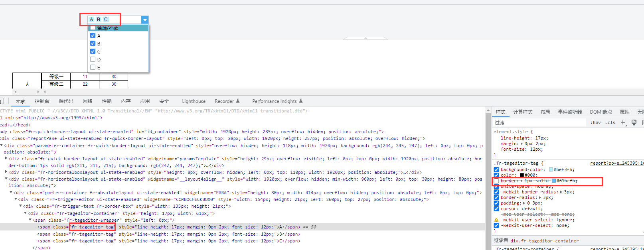Select the 属性 (Properties) sidebar tab
The image size is (644, 250).
[624, 112]
